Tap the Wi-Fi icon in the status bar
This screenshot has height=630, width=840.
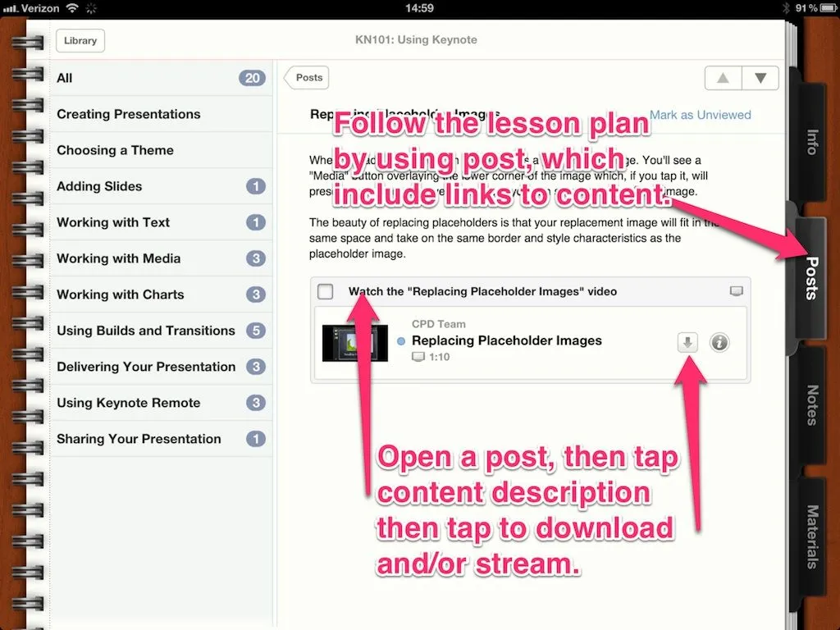72,8
